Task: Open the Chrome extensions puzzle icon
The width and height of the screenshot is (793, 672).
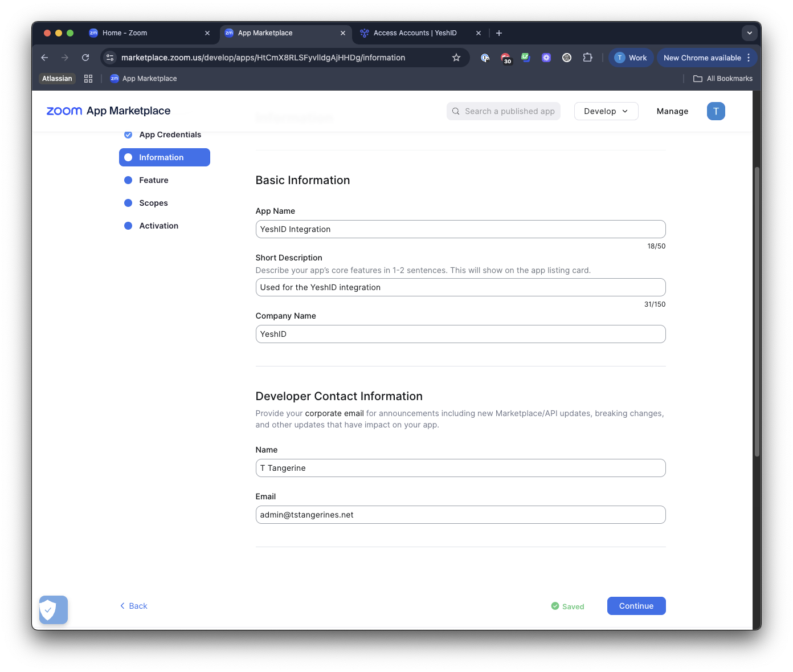Action: tap(587, 58)
